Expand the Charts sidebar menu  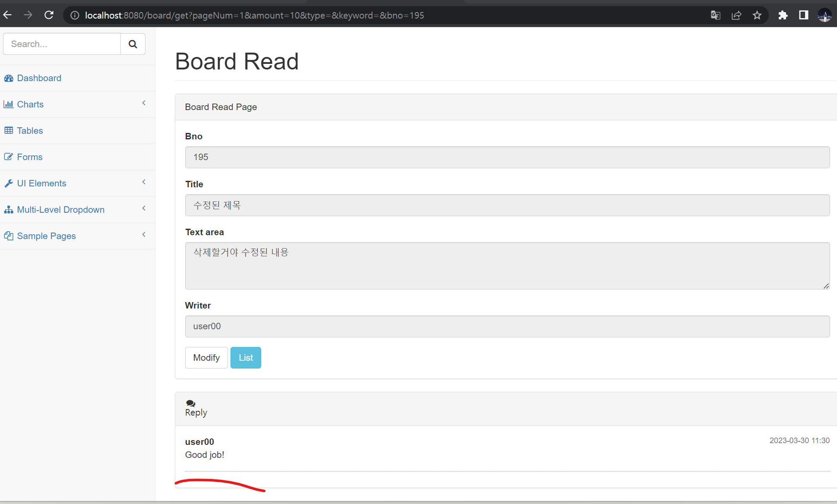click(30, 104)
